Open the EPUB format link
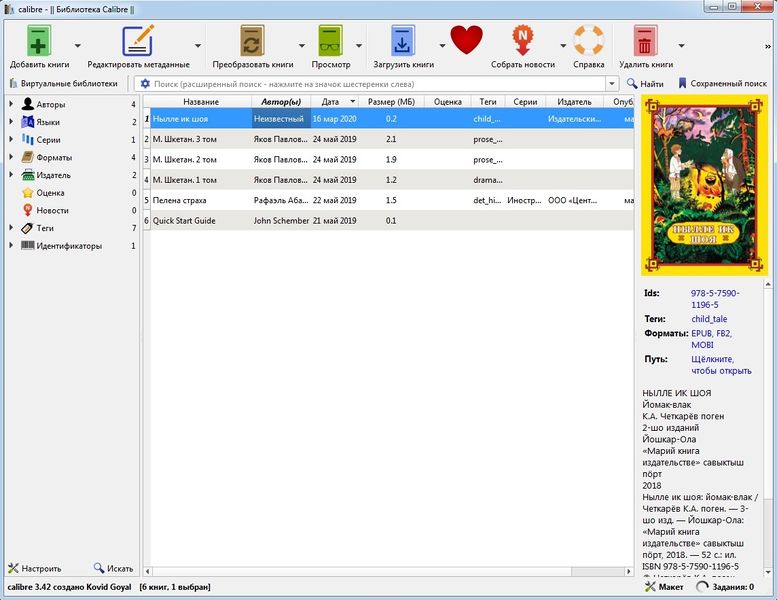Image resolution: width=777 pixels, height=600 pixels. point(701,333)
